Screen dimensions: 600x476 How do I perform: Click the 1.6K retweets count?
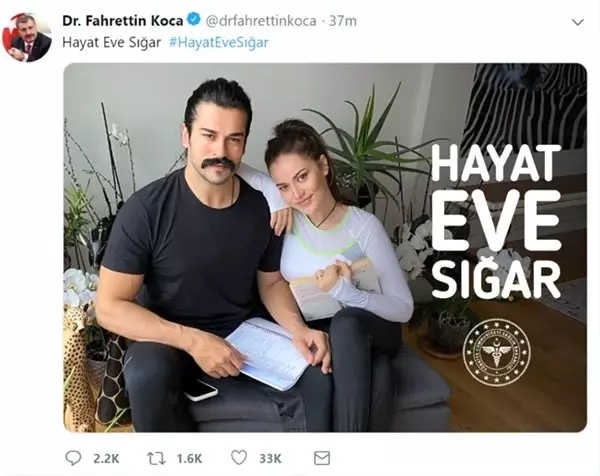[x=189, y=458]
